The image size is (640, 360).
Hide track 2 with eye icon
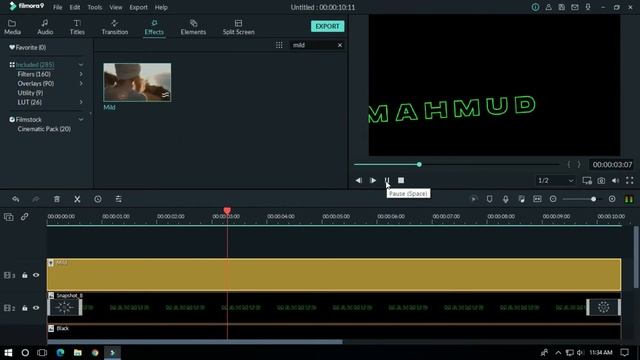pyautogui.click(x=36, y=308)
